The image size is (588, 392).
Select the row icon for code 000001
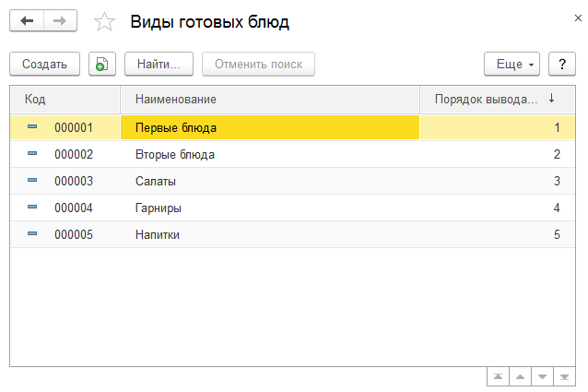click(32, 126)
